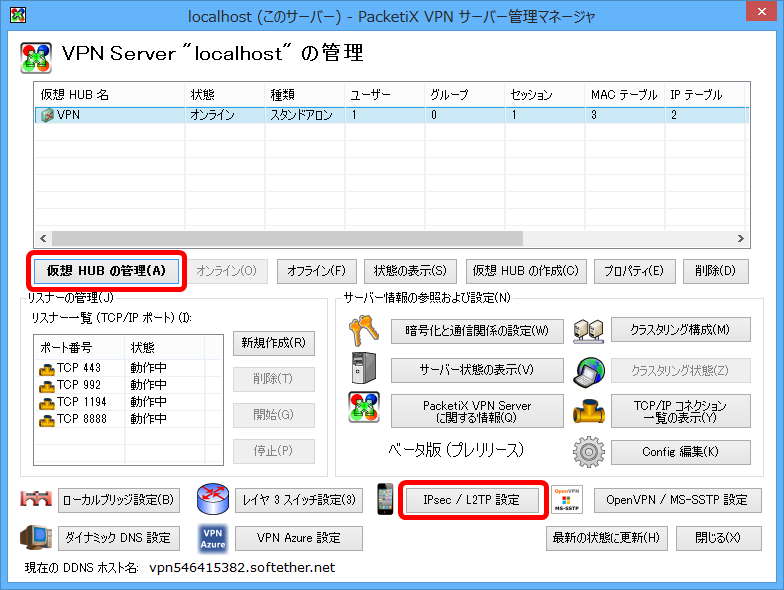Open レイヤ 3 スイッチ設定(3)
Screen dimensions: 784x590
299,500
